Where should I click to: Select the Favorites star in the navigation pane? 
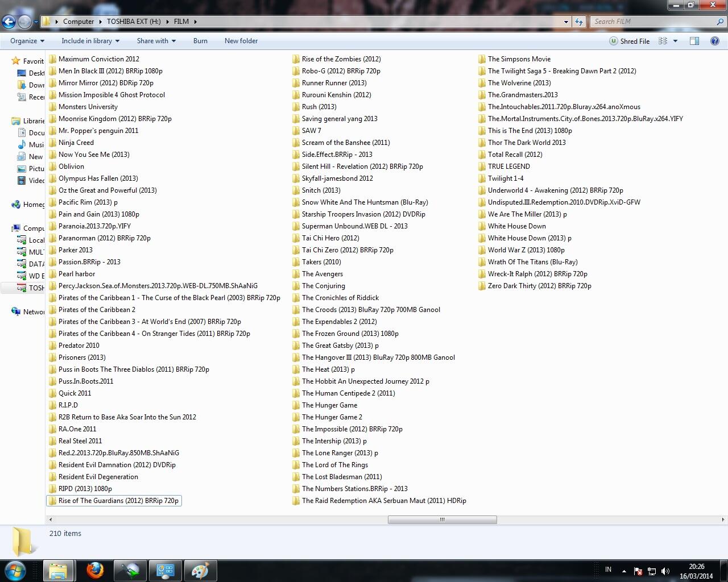[x=16, y=61]
